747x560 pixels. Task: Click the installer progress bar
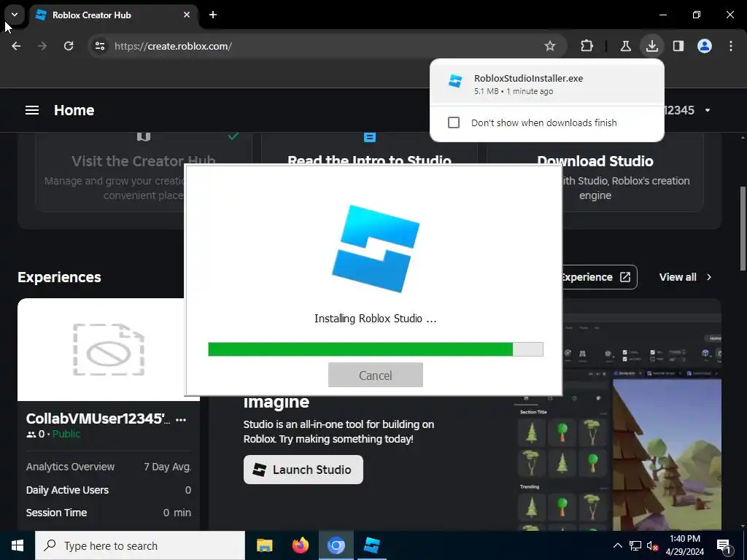pos(376,349)
